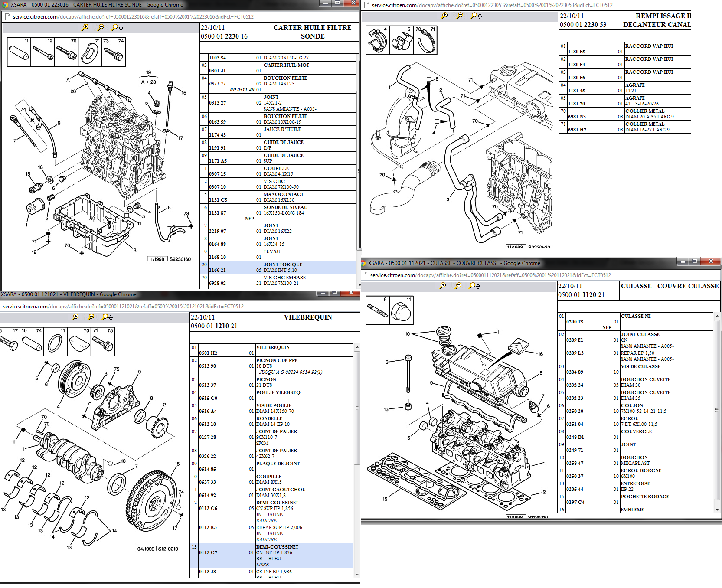
Task: Select part 71 ring thumbnail in Carter Huile window
Action: click(x=90, y=52)
